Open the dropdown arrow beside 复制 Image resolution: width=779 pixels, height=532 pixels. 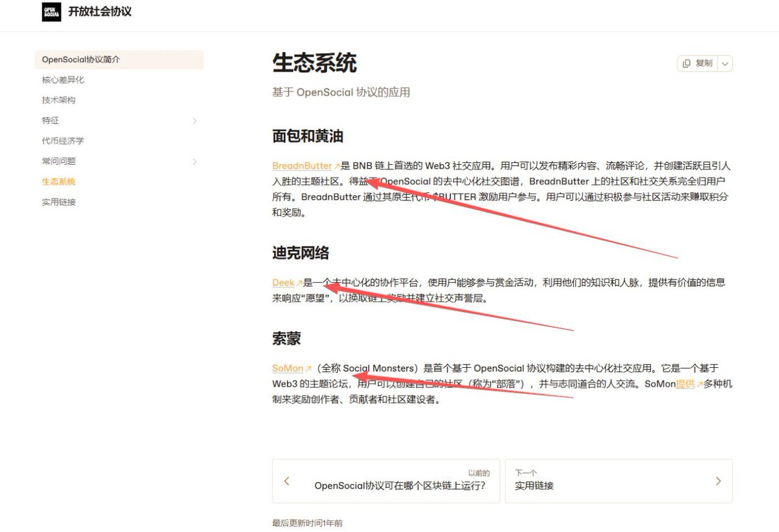725,64
